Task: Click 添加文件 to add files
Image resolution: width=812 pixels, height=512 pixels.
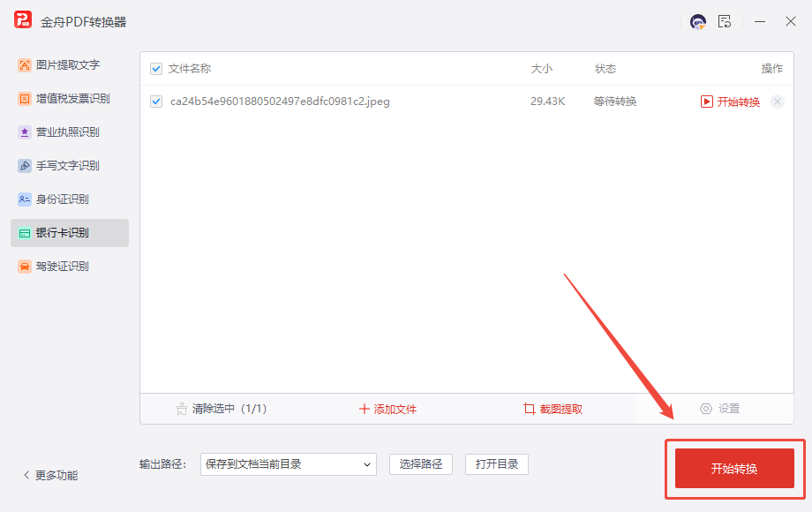Action: pos(387,409)
